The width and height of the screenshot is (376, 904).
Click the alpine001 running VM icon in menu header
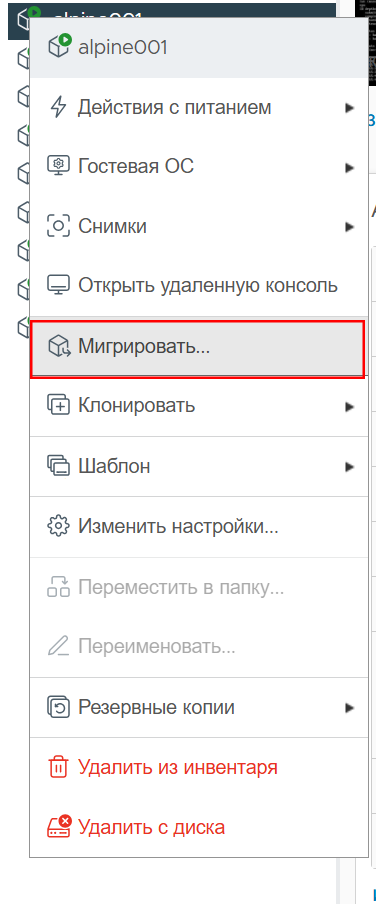[x=59, y=46]
